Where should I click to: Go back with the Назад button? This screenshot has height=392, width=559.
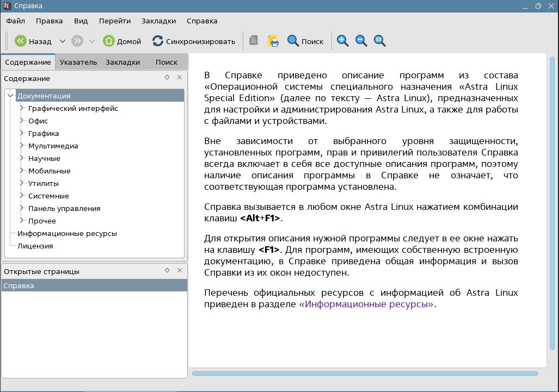[33, 41]
